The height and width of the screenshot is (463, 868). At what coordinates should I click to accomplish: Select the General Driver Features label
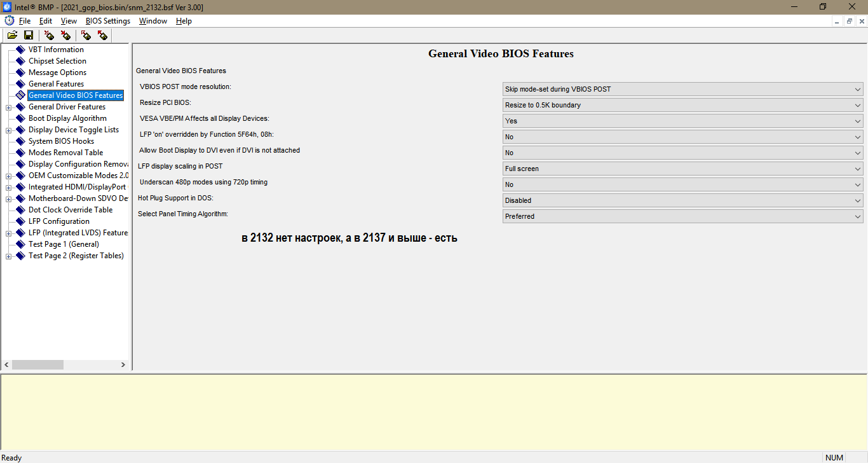[67, 107]
